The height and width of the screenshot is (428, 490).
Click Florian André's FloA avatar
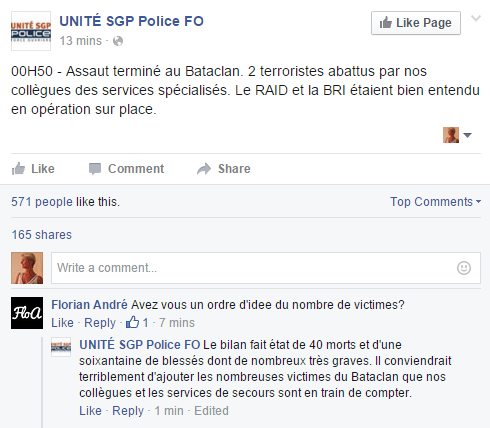coord(27,313)
